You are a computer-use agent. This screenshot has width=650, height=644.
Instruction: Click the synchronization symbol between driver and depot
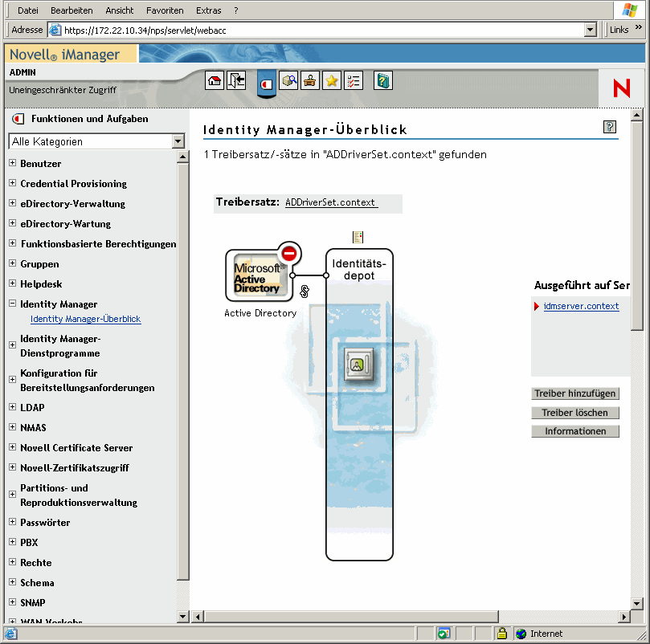pos(304,291)
